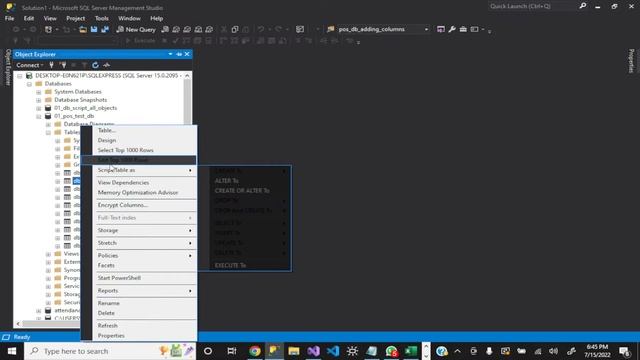Viewport: 640px width, 360px height.
Task: Click the Task View taskbar icon
Action: pyautogui.click(x=231, y=351)
